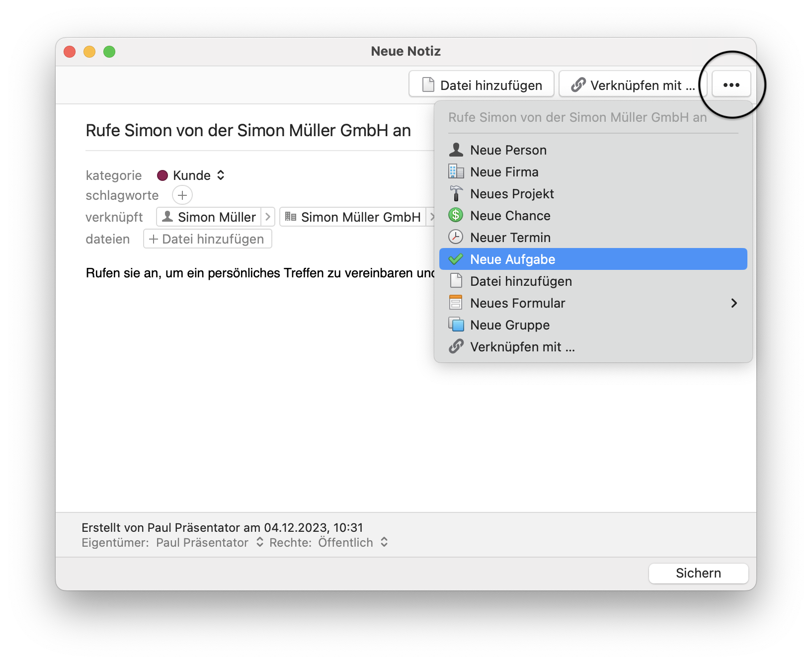Click the Neues Formular form icon
Screen dimensions: 812x664
click(x=456, y=303)
